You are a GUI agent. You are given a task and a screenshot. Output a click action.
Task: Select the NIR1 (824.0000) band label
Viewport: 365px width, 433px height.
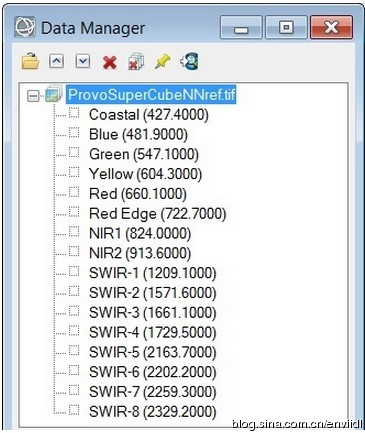pos(140,233)
